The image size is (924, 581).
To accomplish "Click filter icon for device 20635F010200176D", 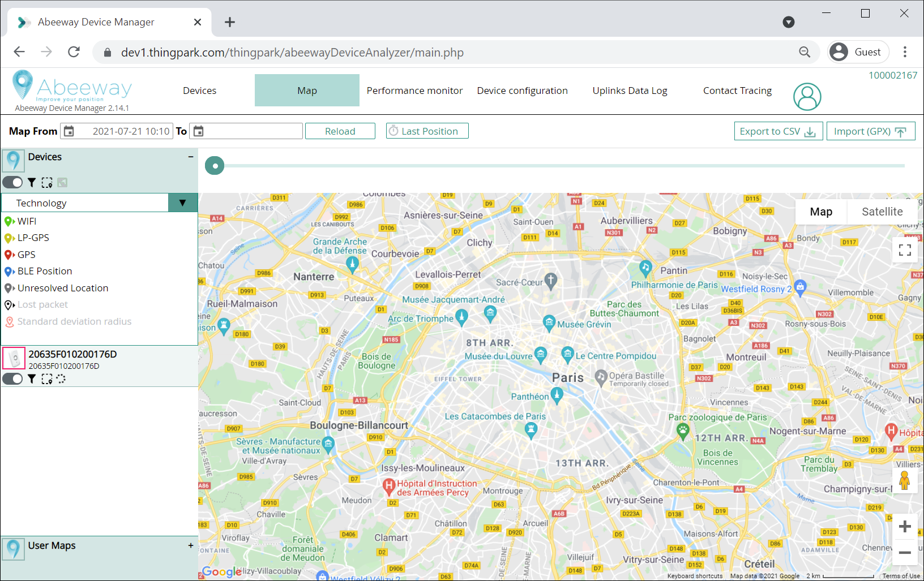I will 32,379.
